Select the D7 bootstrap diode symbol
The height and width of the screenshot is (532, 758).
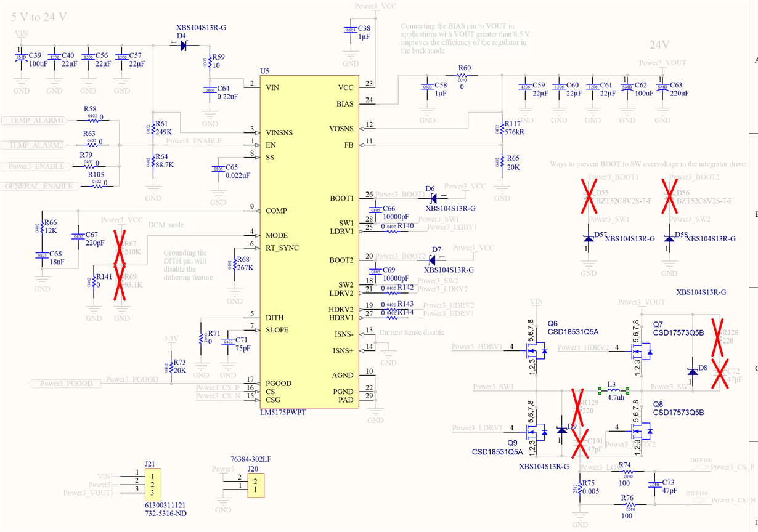(x=433, y=260)
